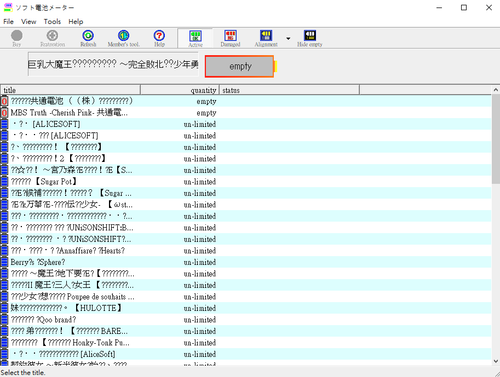Click the vertical scrollbar thumb

pos(496,139)
